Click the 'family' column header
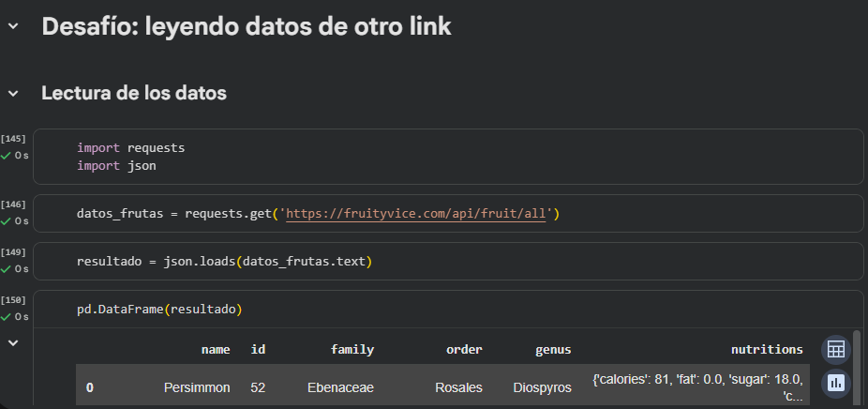This screenshot has height=409, width=868. (x=352, y=350)
